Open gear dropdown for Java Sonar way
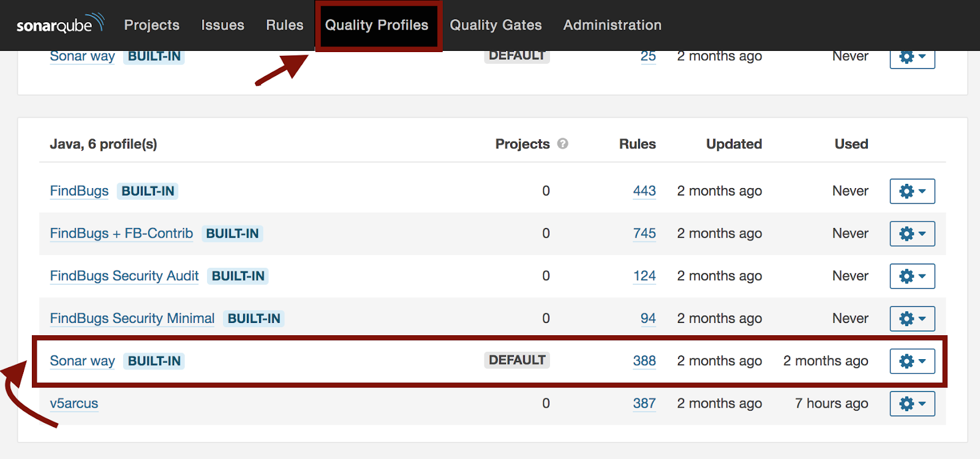Screen dimensions: 980x459 tap(912, 361)
